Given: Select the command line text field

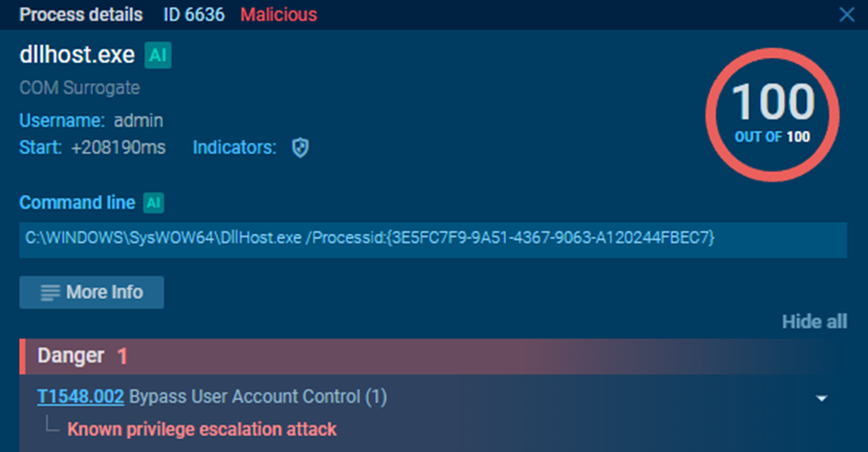Looking at the screenshot, I should point(433,240).
